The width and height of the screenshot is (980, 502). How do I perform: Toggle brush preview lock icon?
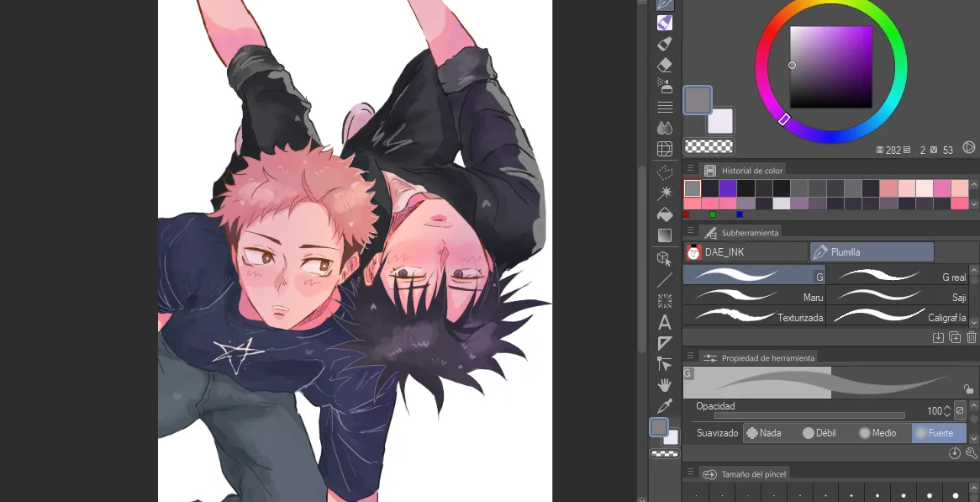click(x=968, y=389)
